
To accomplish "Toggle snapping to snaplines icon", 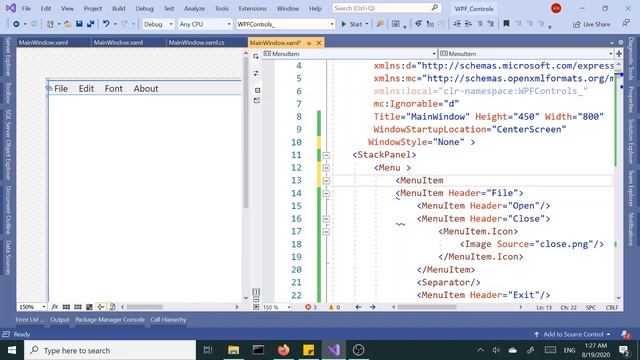I will point(100,307).
